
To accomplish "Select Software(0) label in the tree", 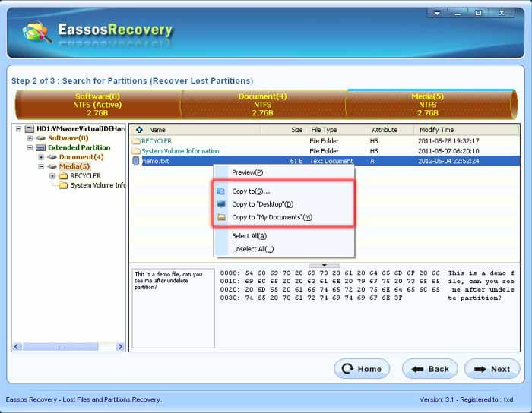I will click(68, 138).
